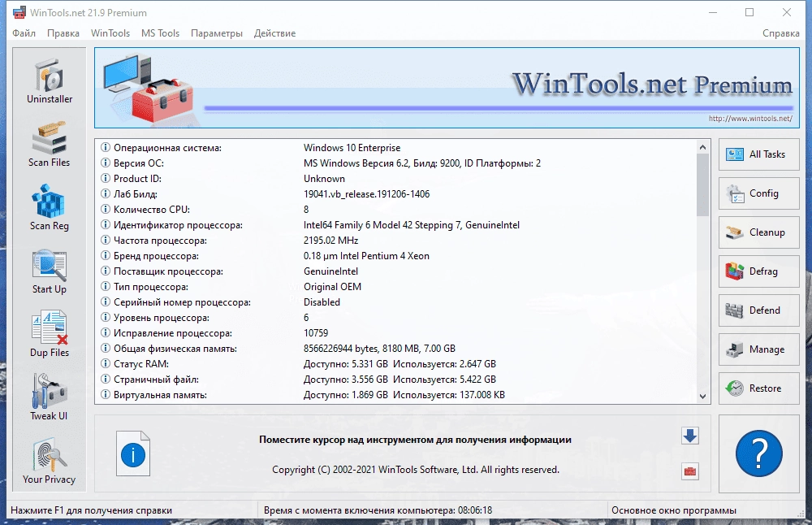Click the WinTools.net Premium banner image
The image size is (812, 525).
point(447,88)
